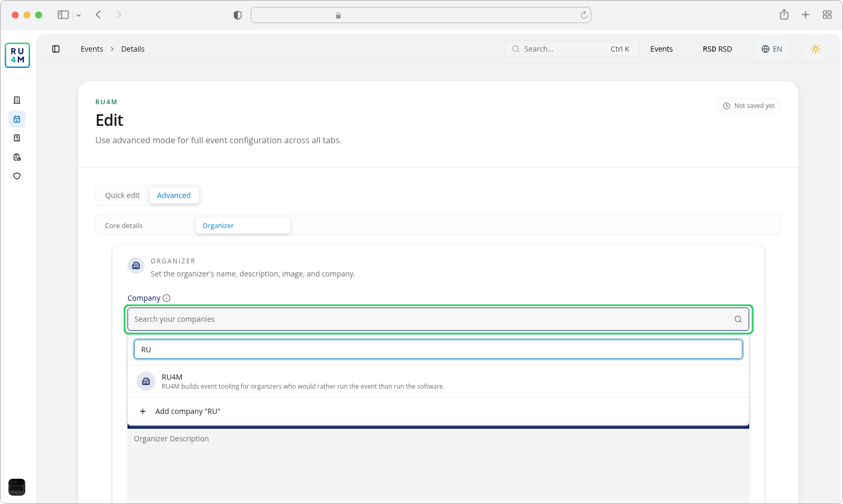Click the organizer section building icon
843x504 pixels.
tap(136, 265)
